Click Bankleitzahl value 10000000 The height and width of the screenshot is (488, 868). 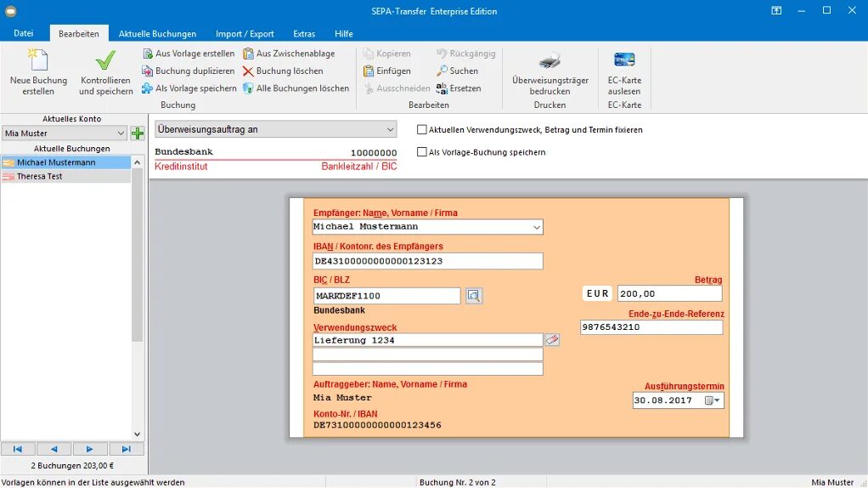pos(374,153)
